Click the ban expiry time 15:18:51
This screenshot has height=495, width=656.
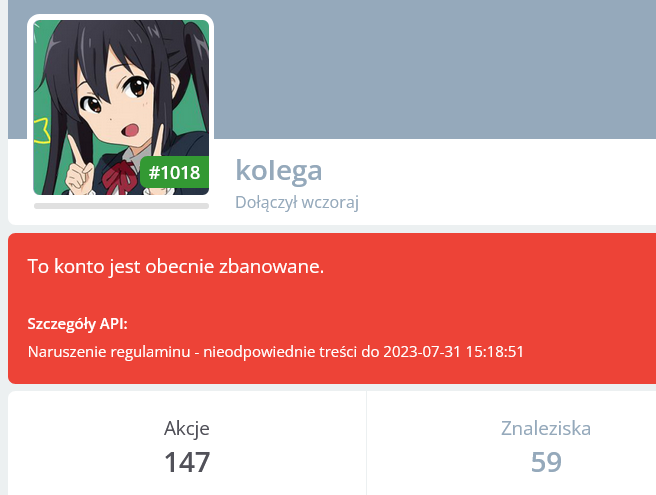pos(495,351)
